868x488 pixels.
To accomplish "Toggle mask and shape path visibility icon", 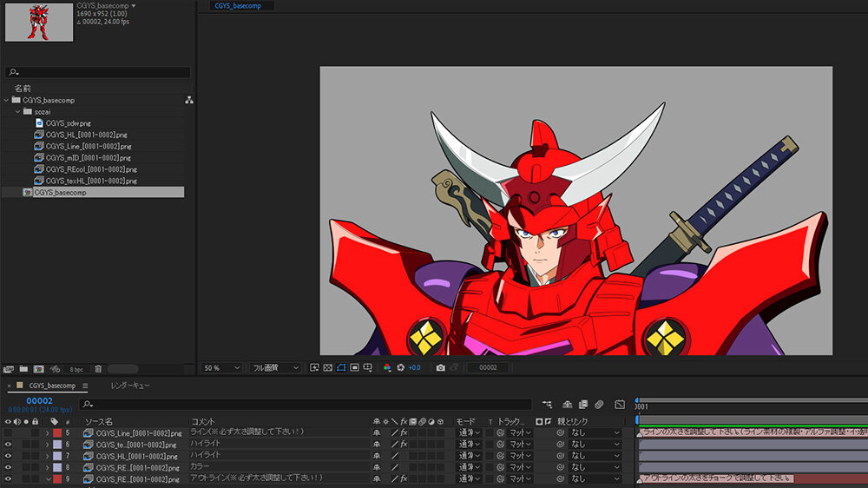I will (341, 368).
